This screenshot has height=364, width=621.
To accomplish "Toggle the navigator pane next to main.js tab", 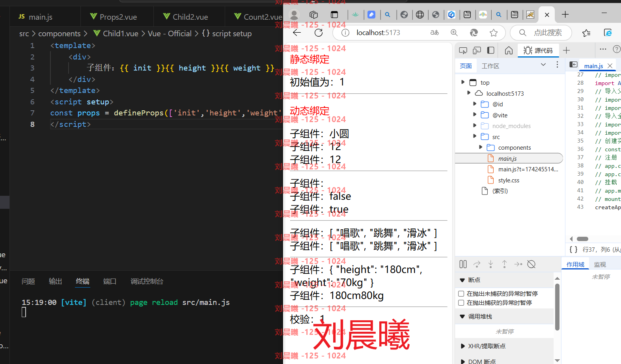I will [574, 65].
